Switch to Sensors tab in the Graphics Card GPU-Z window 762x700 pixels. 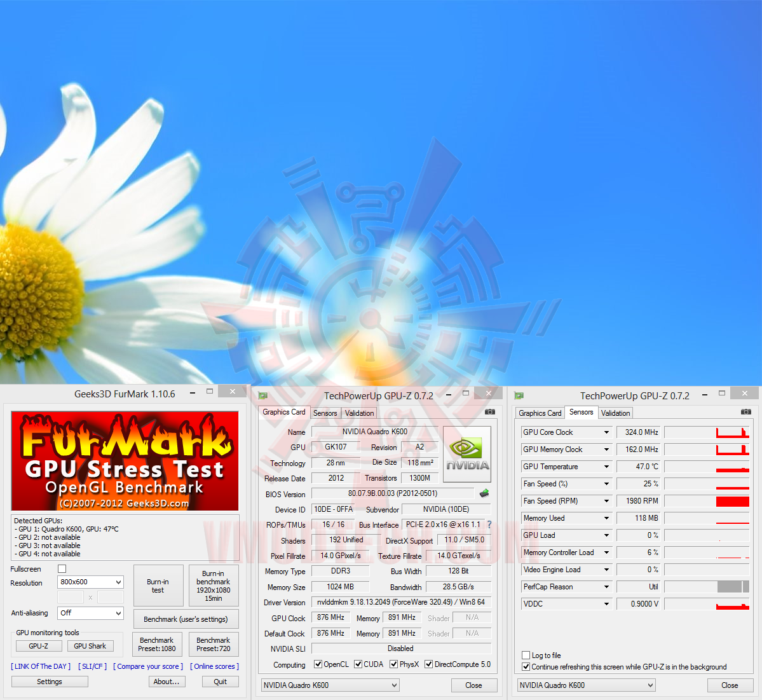(x=325, y=413)
